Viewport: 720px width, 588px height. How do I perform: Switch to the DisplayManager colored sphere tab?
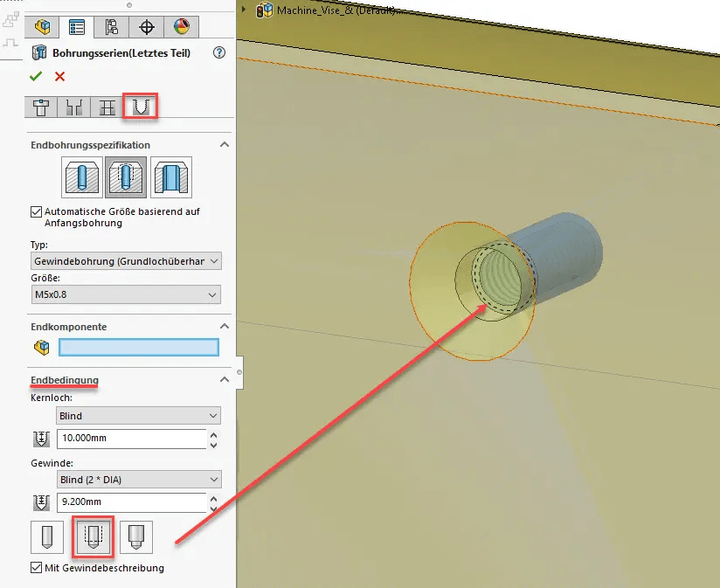point(181,26)
